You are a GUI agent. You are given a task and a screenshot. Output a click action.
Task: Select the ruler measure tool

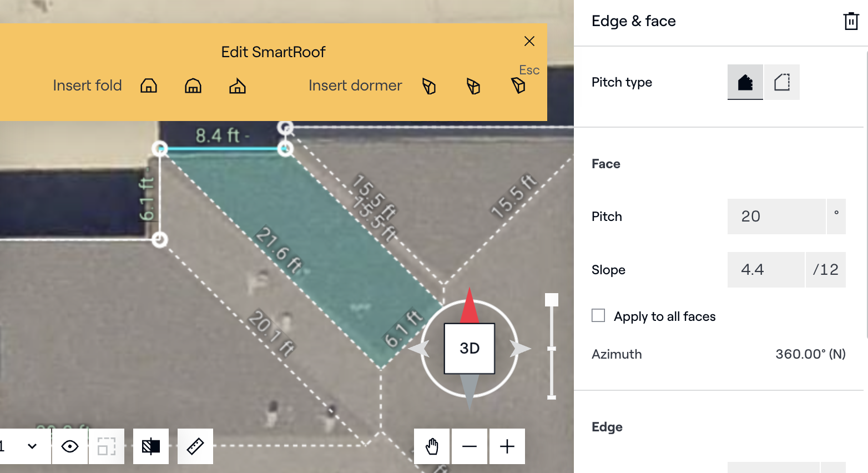pyautogui.click(x=195, y=446)
